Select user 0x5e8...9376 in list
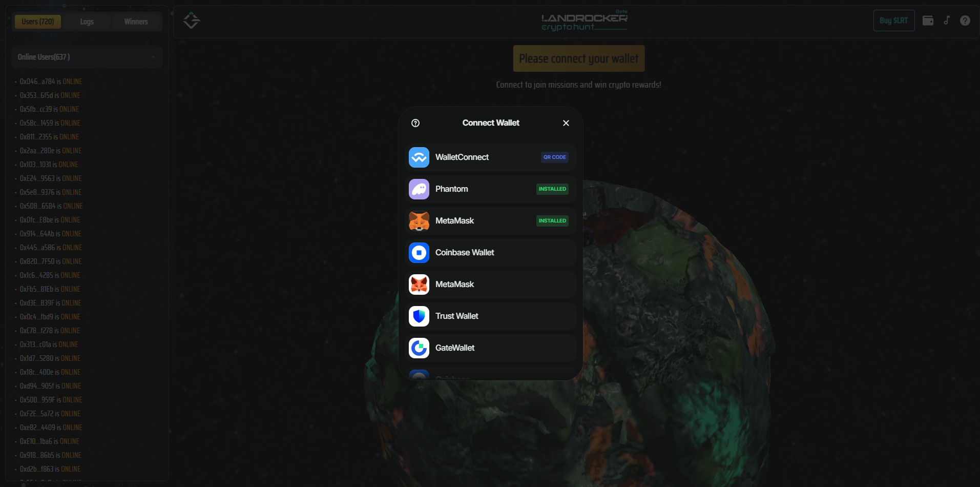This screenshot has height=487, width=980. point(51,192)
